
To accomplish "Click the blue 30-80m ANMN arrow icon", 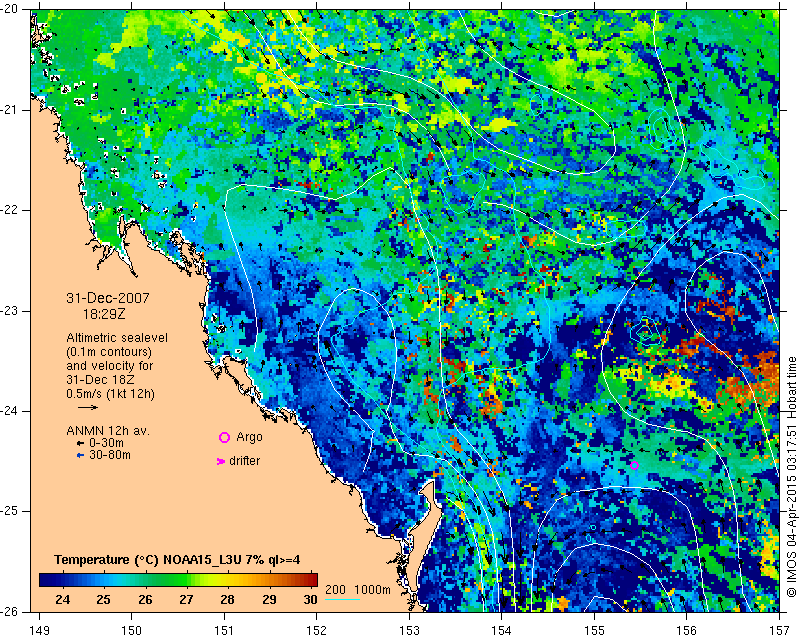I will click(80, 455).
